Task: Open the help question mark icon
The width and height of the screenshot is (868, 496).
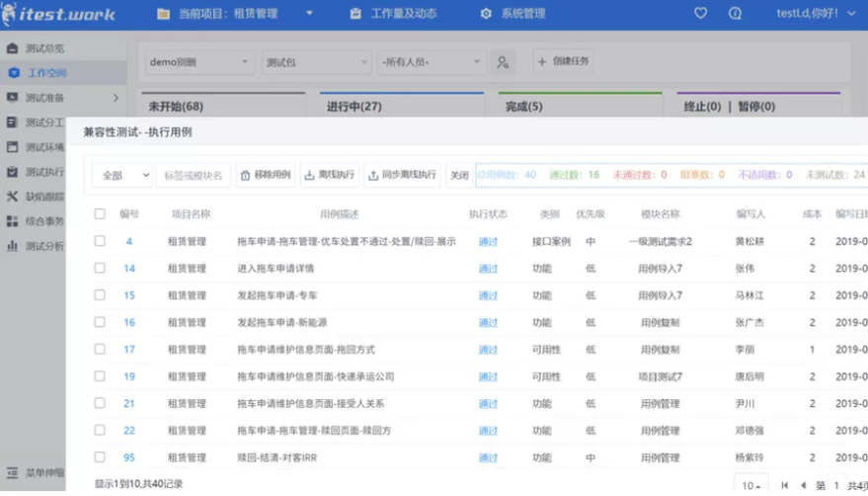Action: (x=735, y=14)
